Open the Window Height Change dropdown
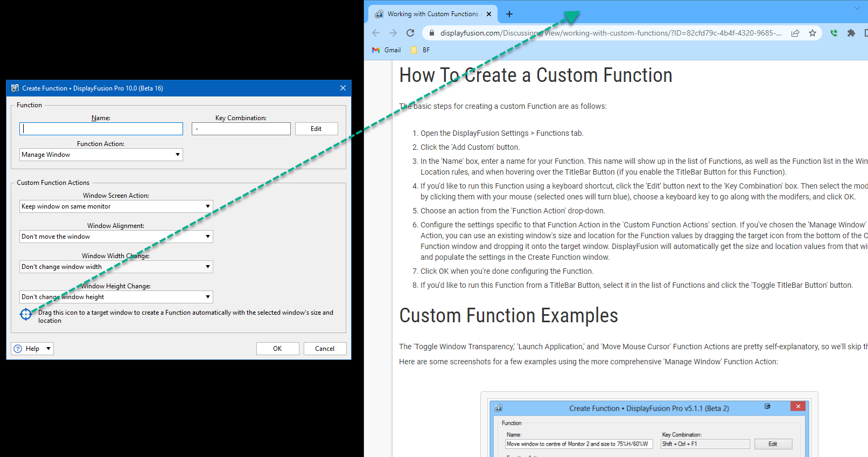This screenshot has height=457, width=868. 116,297
